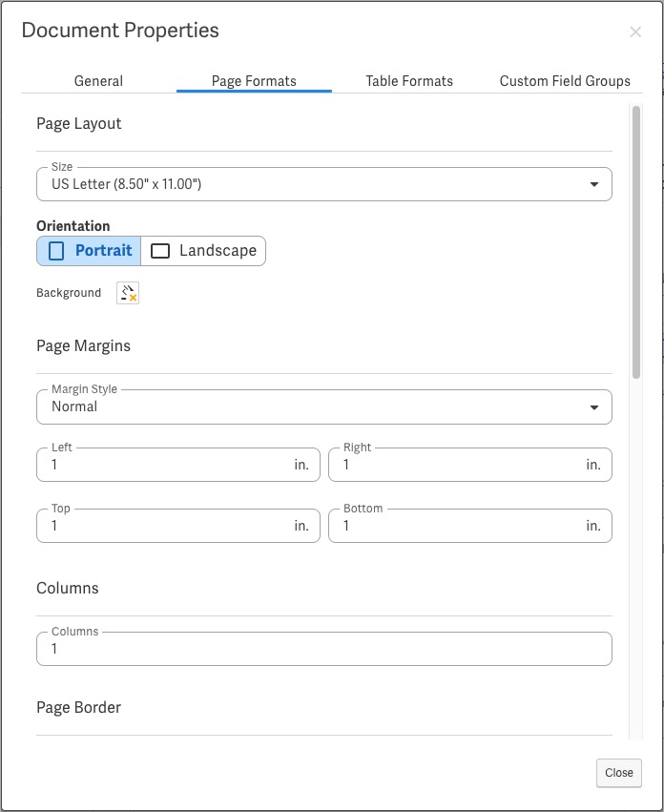The height and width of the screenshot is (812, 664).
Task: Click the Page Border section heading
Action: tap(79, 707)
